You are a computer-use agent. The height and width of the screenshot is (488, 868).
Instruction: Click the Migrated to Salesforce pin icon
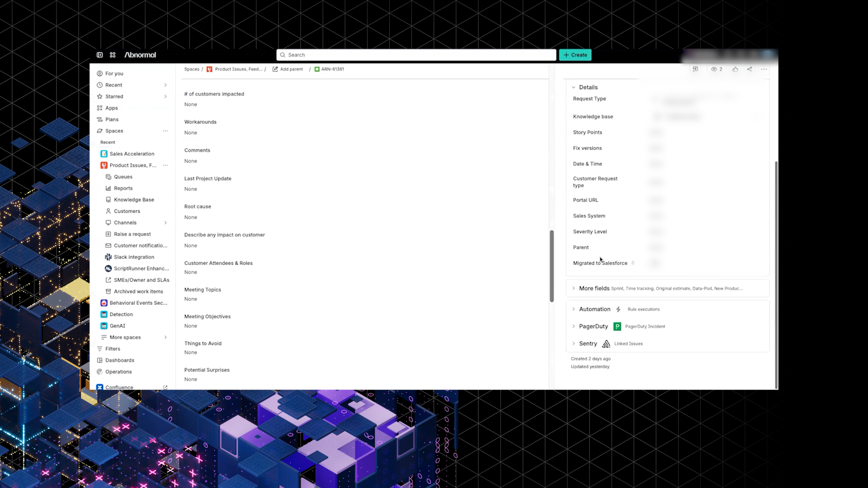[633, 263]
